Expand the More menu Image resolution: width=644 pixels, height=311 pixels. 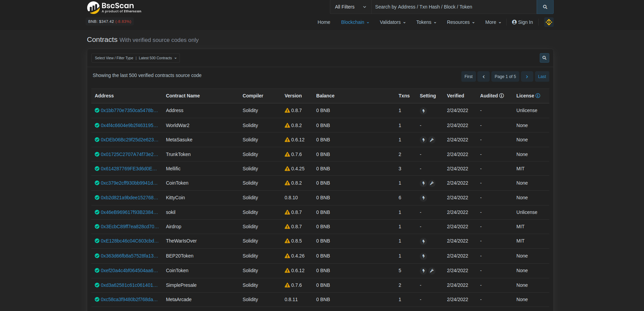pos(493,22)
